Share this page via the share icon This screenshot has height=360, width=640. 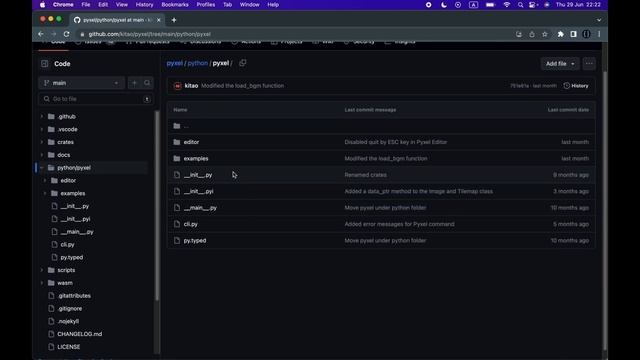point(532,34)
